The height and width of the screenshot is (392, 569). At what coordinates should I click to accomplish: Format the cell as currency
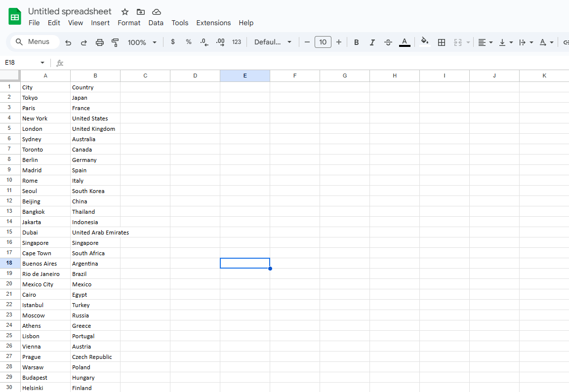[x=172, y=42]
